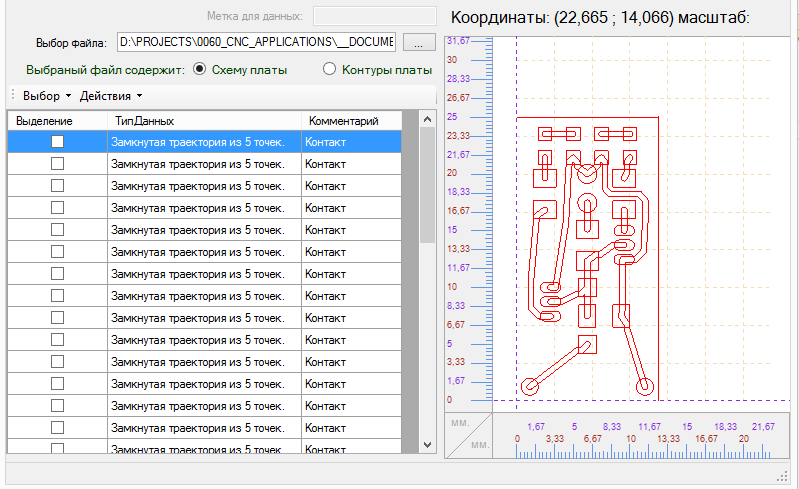Open the "Действия" dropdown menu
This screenshot has height=489, width=799.
coord(111,96)
